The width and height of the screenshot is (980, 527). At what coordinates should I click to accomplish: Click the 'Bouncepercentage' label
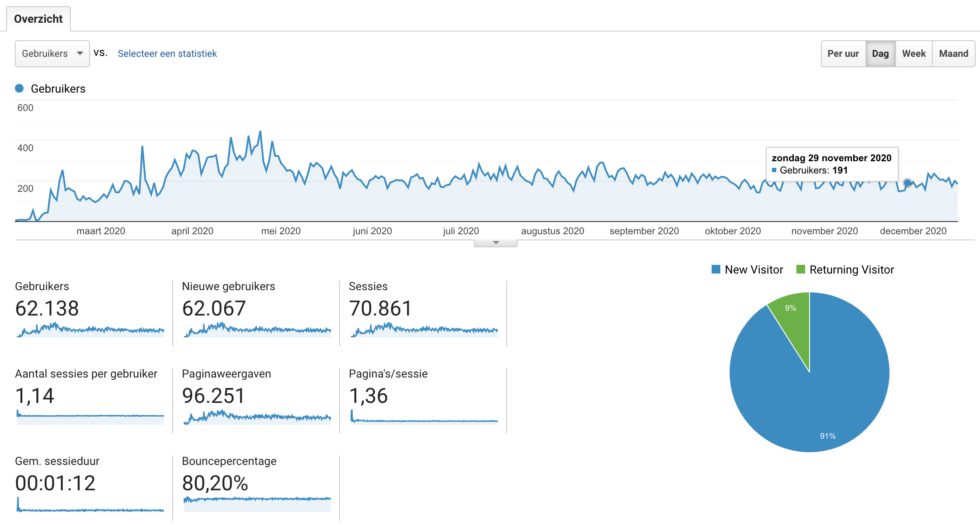(x=229, y=461)
